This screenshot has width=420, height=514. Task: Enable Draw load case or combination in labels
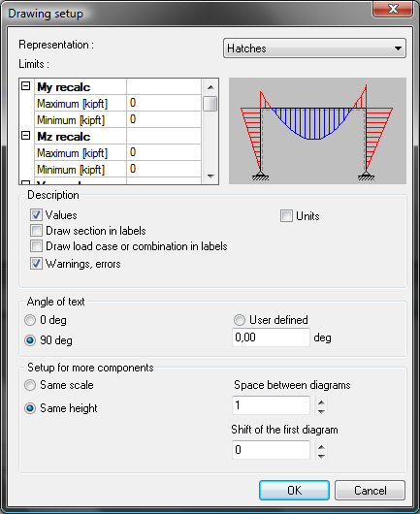(36, 246)
